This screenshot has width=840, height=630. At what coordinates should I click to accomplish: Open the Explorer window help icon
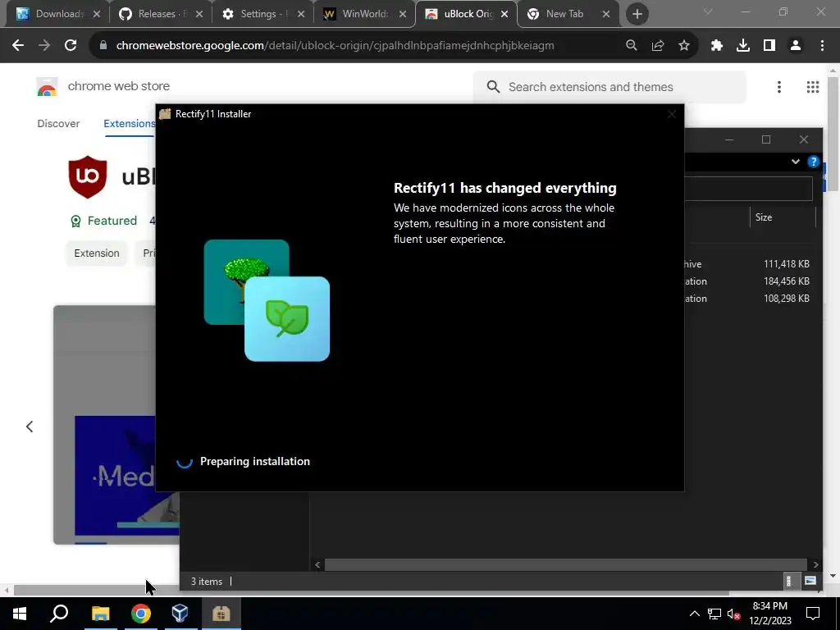[x=813, y=162]
